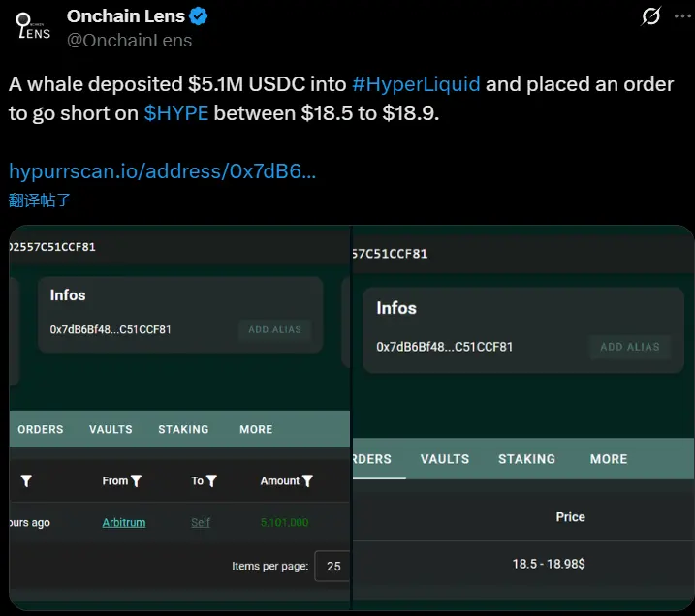695x616 pixels.
Task: Open the right screenshot image
Action: [x=523, y=417]
